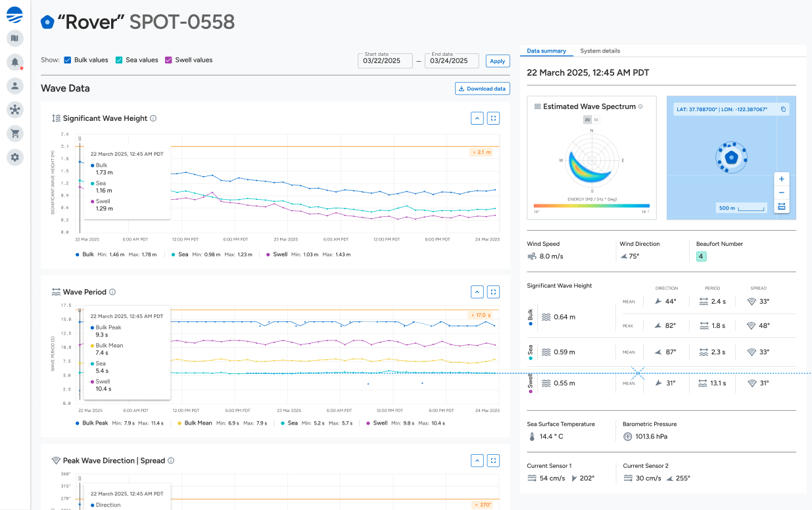Click the barometric pressure gauge icon
Image resolution: width=812 pixels, height=510 pixels.
pyautogui.click(x=627, y=436)
